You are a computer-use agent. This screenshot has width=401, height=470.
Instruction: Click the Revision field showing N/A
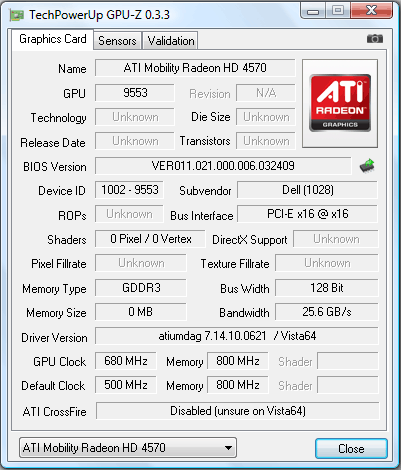266,93
